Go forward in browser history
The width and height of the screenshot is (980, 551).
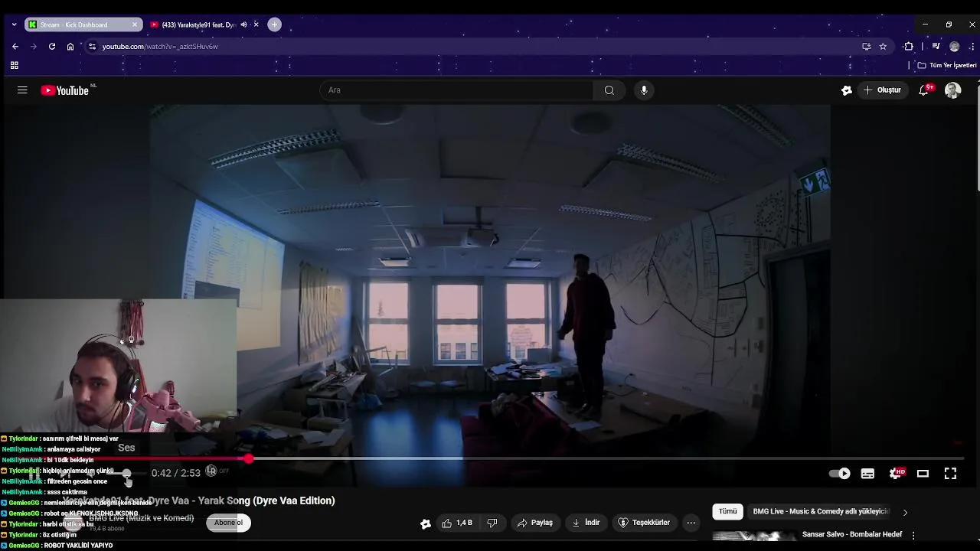(33, 47)
